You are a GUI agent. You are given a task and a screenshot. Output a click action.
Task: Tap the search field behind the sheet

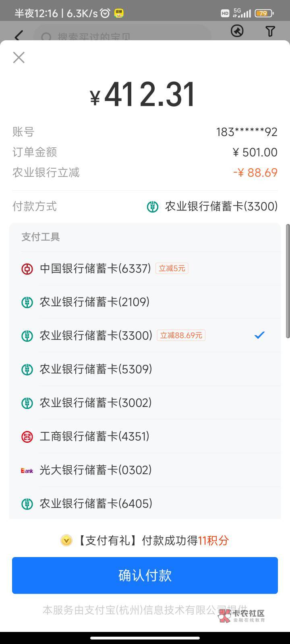pyautogui.click(x=121, y=37)
